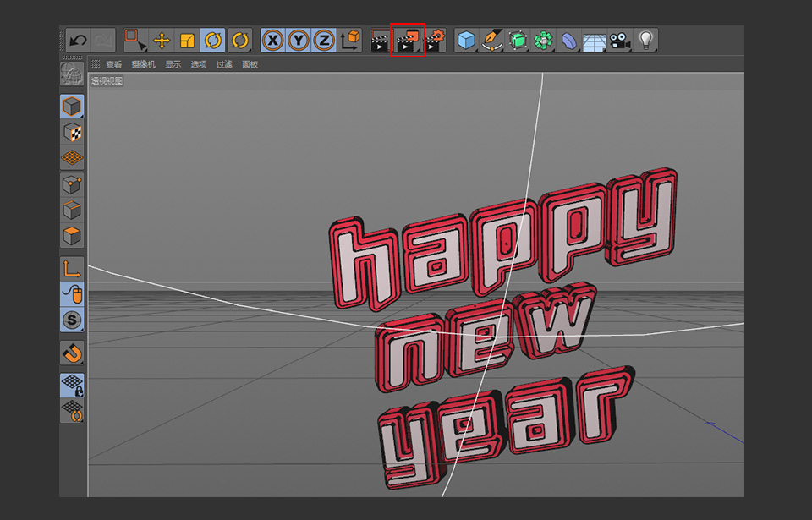Click the viewport menu grip dots
This screenshot has width=812, height=520.
96,64
